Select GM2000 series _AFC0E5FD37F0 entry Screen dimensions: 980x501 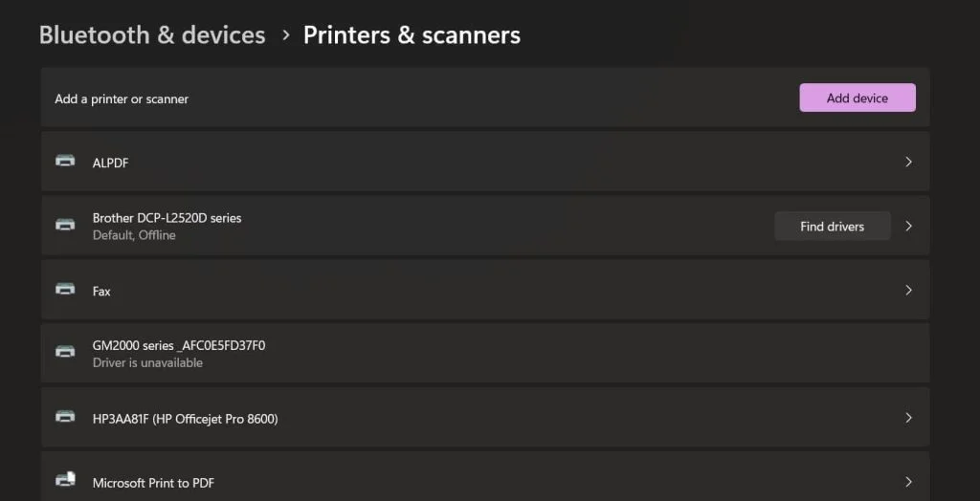pyautogui.click(x=179, y=345)
